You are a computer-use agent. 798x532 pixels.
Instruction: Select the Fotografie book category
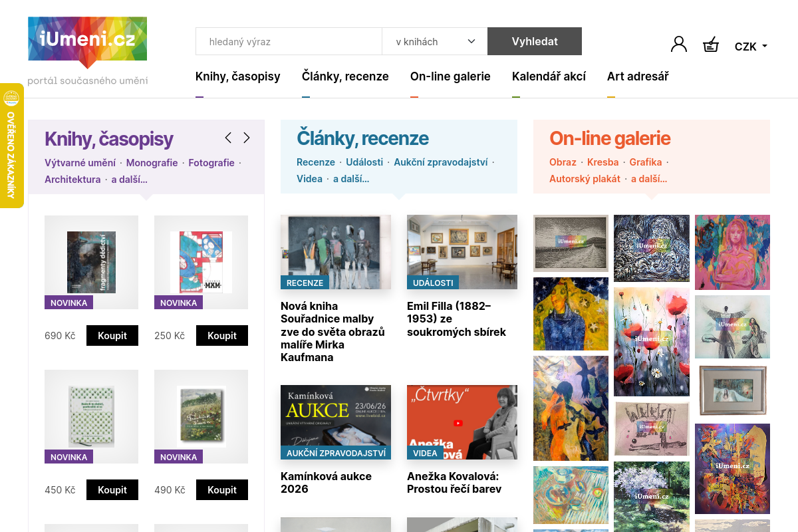(x=211, y=162)
